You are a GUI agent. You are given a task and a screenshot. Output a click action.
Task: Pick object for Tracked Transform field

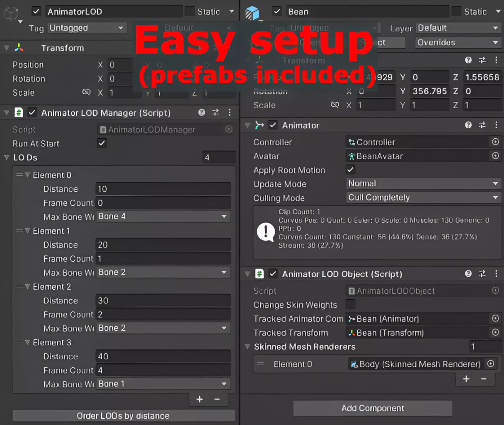point(495,332)
